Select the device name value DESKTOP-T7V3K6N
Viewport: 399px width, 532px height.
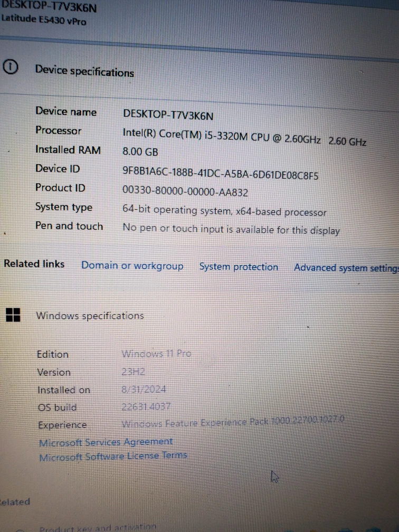click(x=168, y=115)
